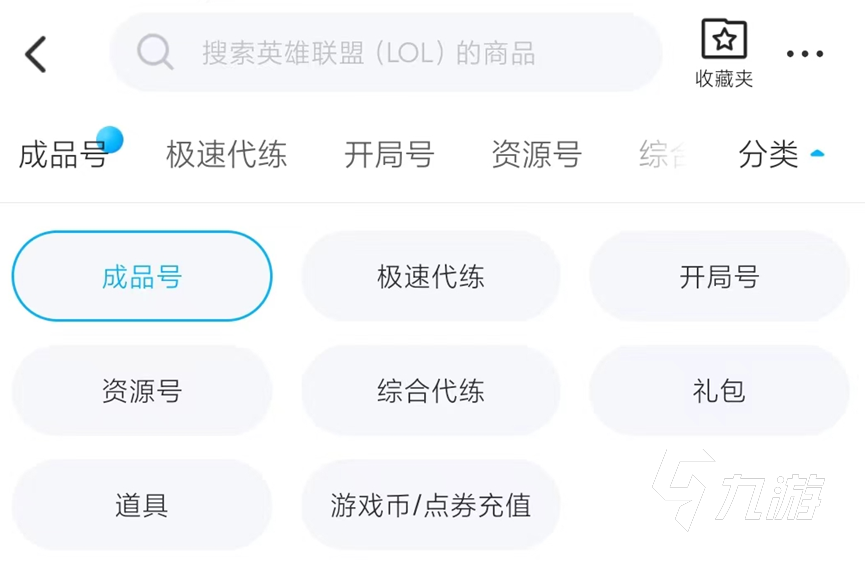Screen dimensions: 865x562
Task: Pick the 资源号 category chip
Action: [142, 391]
